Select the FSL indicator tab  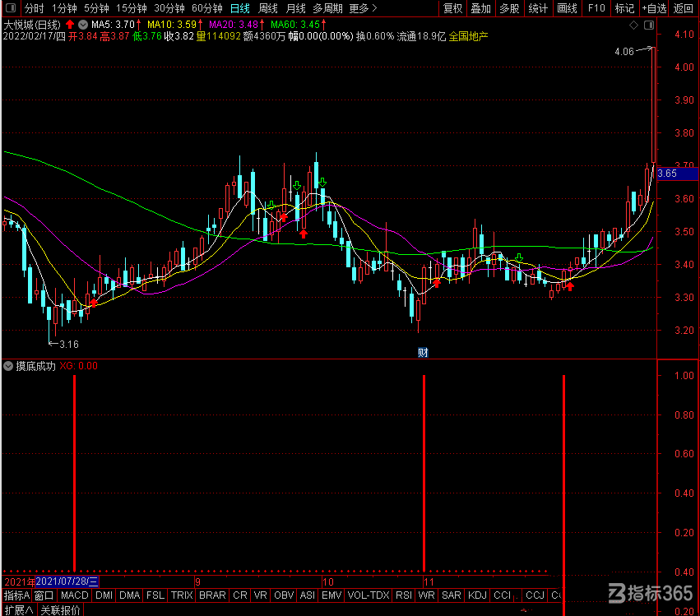(155, 595)
